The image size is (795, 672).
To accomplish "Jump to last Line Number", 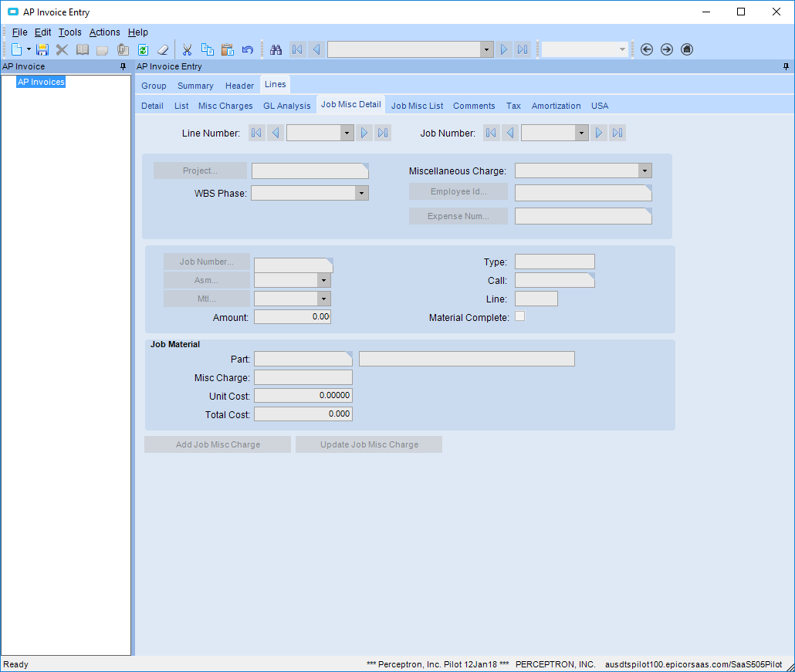I will (383, 133).
